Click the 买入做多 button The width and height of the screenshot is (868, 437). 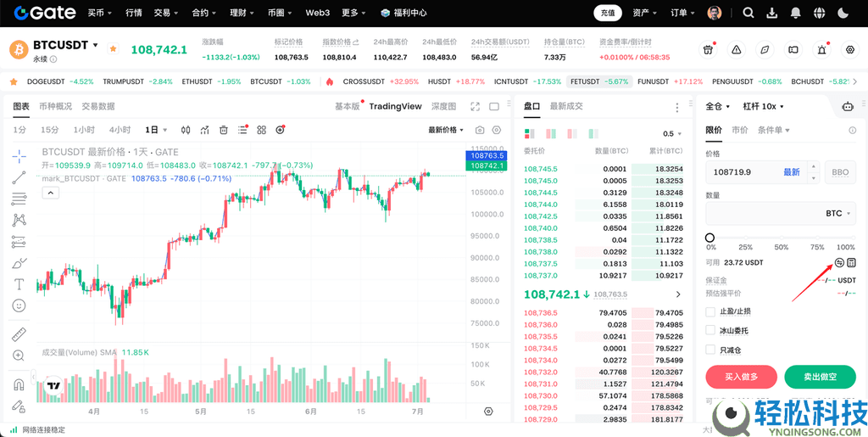pyautogui.click(x=742, y=377)
